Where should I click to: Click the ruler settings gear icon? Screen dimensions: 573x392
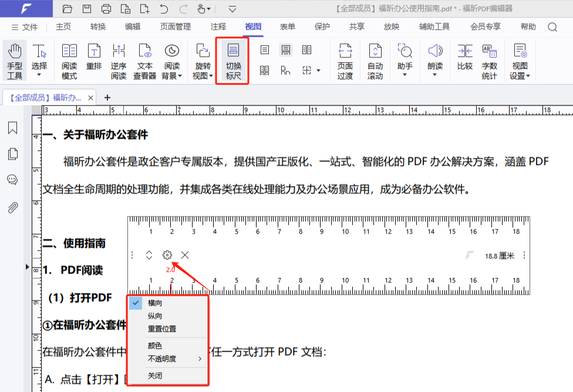point(167,255)
